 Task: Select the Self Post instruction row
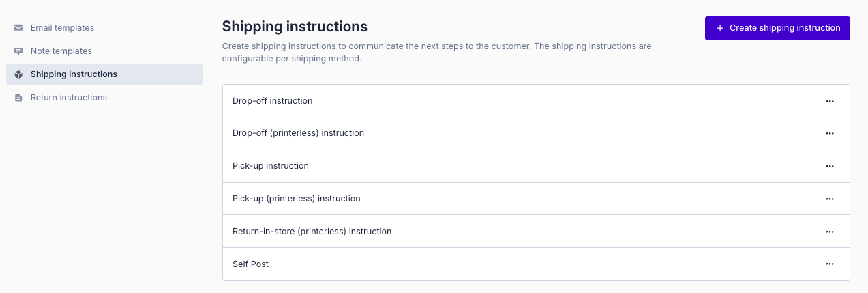point(250,264)
